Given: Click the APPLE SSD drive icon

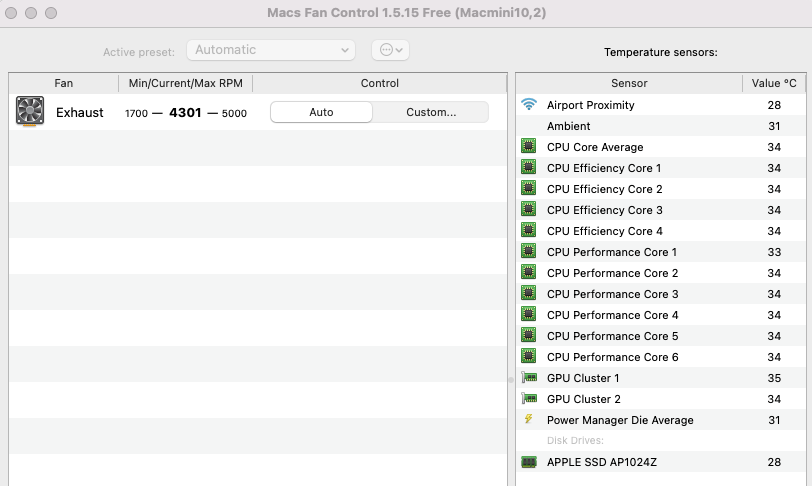Looking at the screenshot, I should point(529,462).
